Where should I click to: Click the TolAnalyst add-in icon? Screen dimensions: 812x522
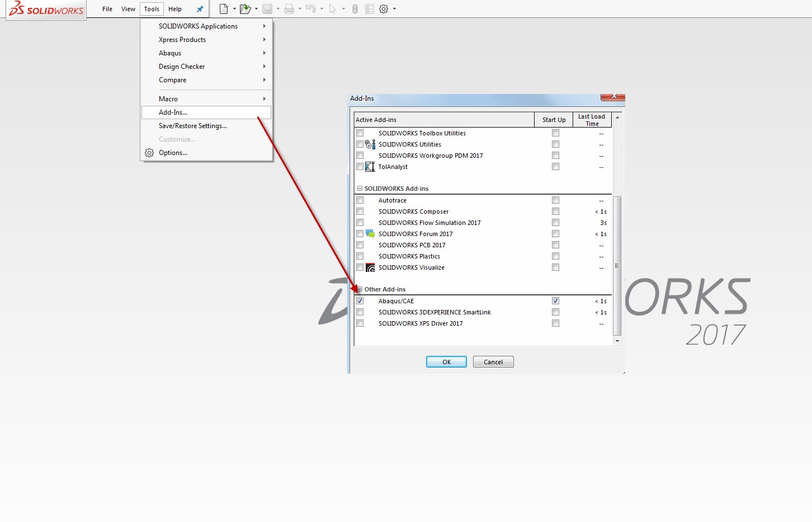(370, 166)
